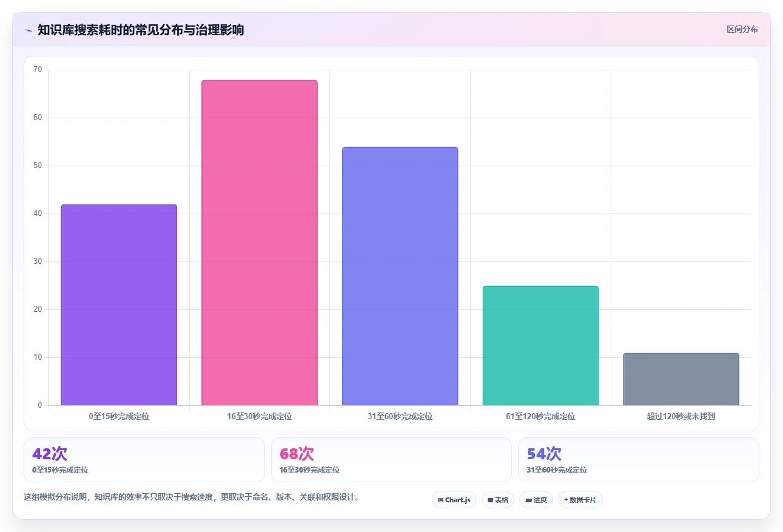Image resolution: width=783 pixels, height=532 pixels.
Task: Click the Chart.js tag chip
Action: 454,500
